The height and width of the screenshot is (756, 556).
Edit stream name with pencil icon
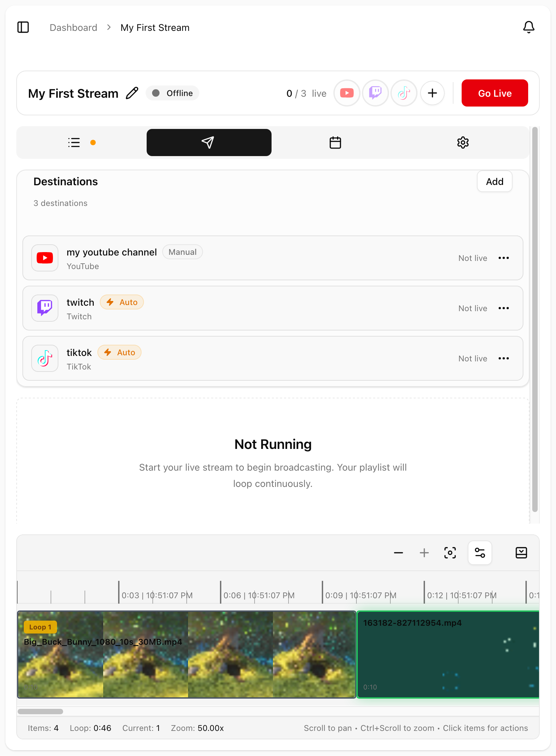coord(132,93)
